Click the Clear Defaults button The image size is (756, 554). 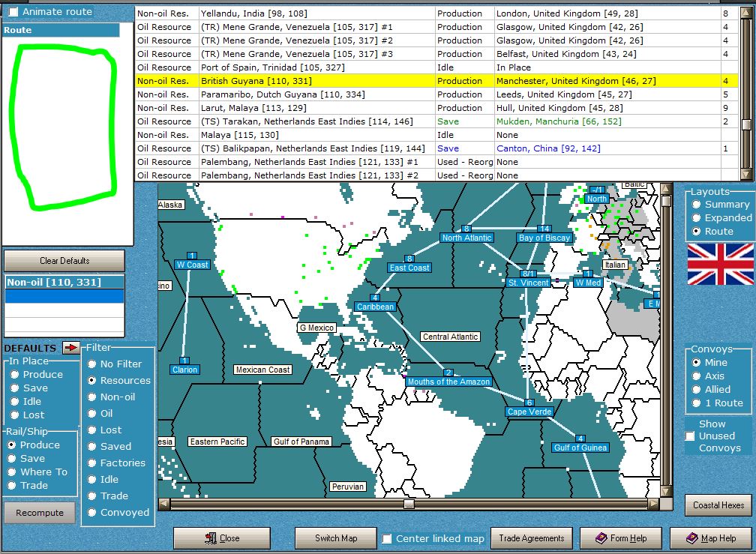click(x=64, y=261)
